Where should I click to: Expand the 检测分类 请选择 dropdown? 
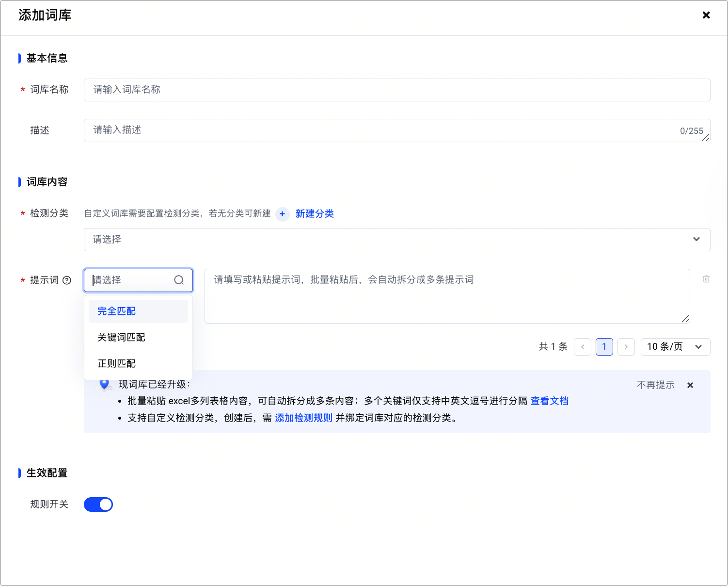point(397,240)
